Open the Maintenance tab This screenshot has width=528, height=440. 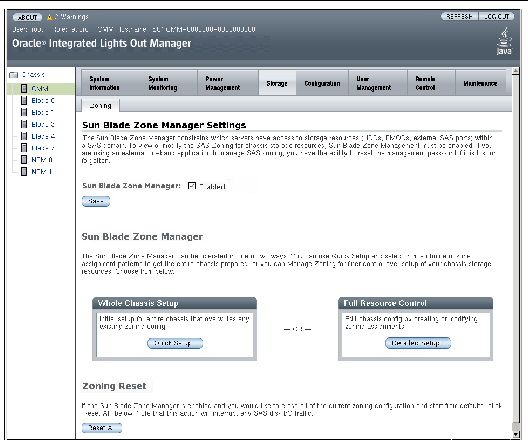(480, 83)
